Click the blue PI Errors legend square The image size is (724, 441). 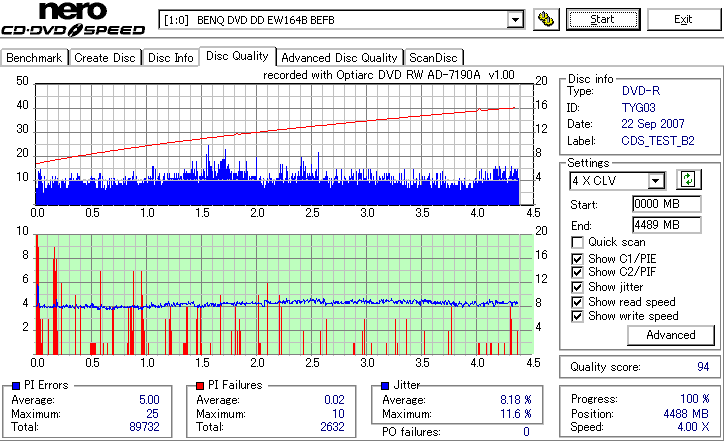[16, 386]
